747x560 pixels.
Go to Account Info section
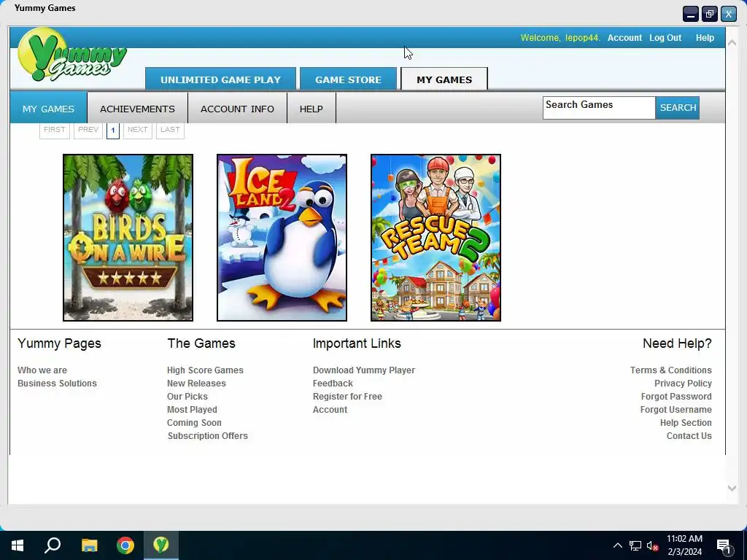point(237,109)
